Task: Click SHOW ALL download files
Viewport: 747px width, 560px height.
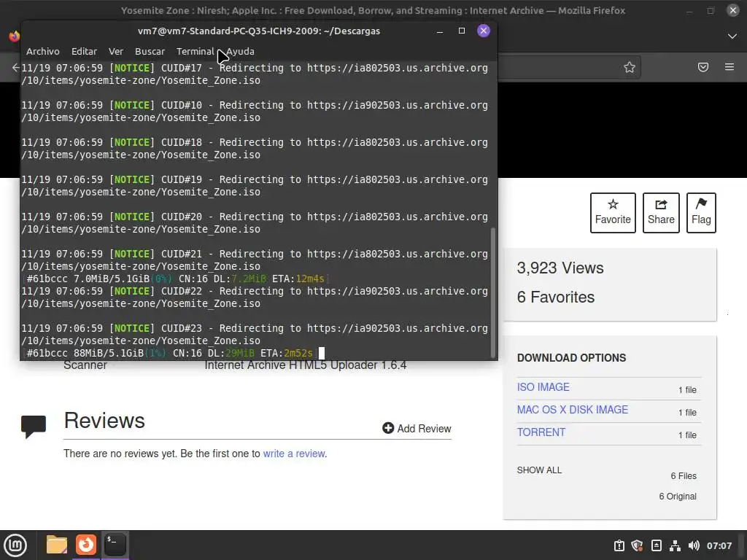Action: pos(539,470)
